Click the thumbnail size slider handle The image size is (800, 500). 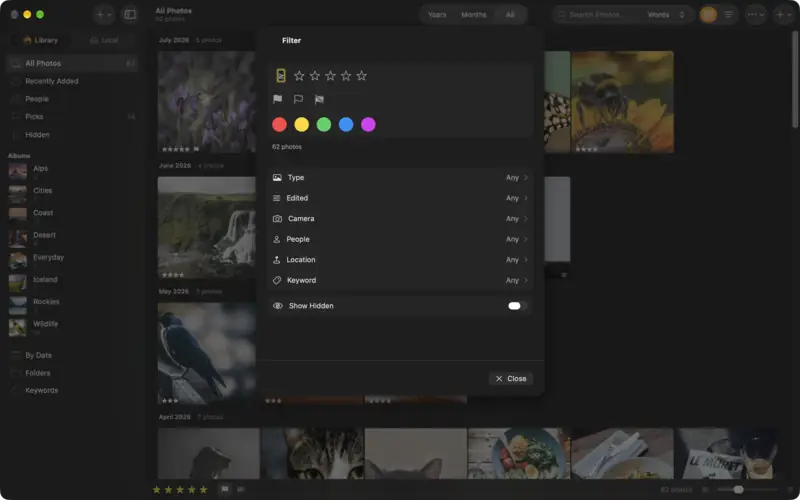pyautogui.click(x=738, y=489)
